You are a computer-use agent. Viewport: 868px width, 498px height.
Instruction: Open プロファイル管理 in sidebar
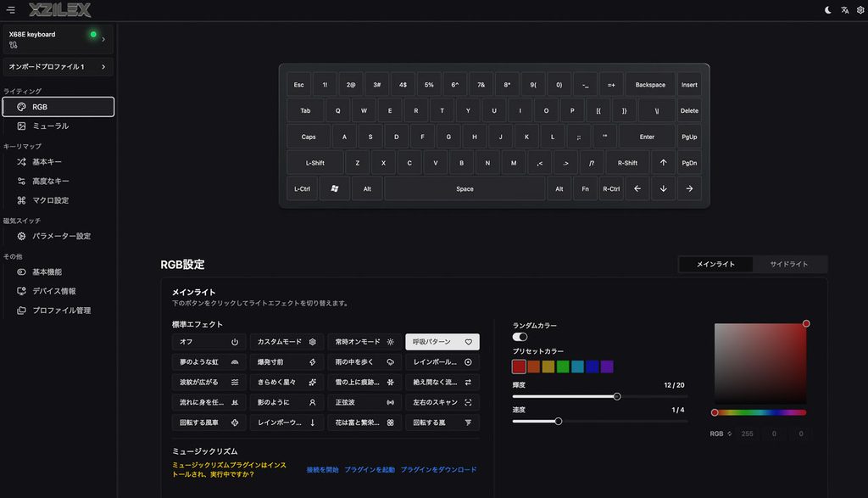[58, 311]
